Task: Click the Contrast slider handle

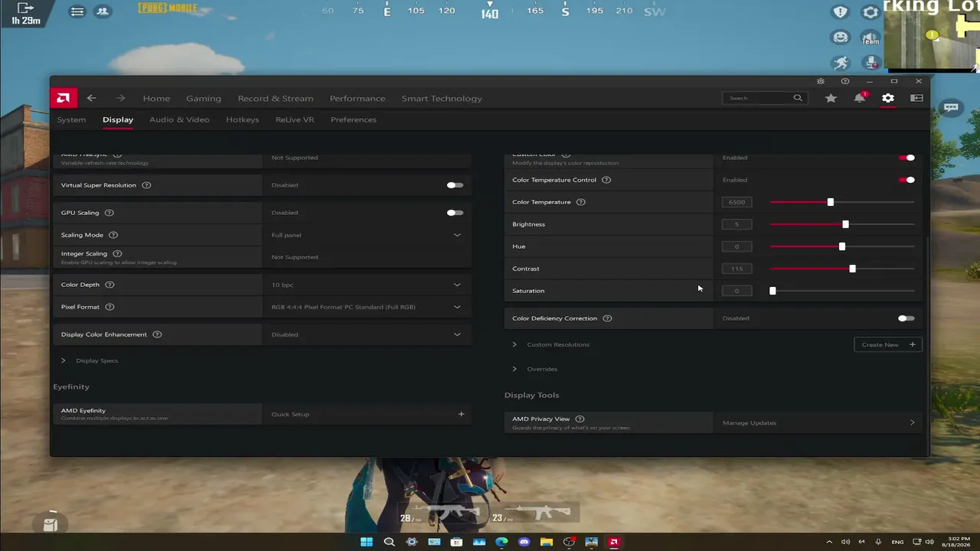Action: pyautogui.click(x=852, y=269)
